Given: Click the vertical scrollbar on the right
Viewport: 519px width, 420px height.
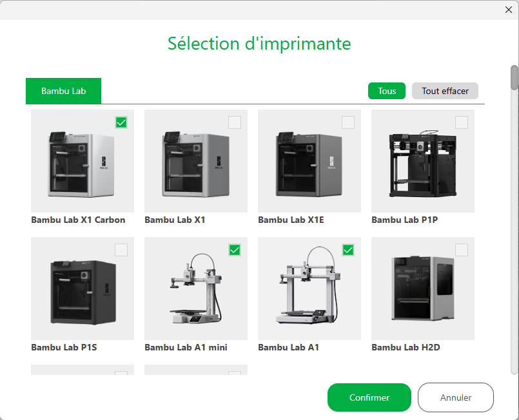Looking at the screenshot, I should [514, 77].
